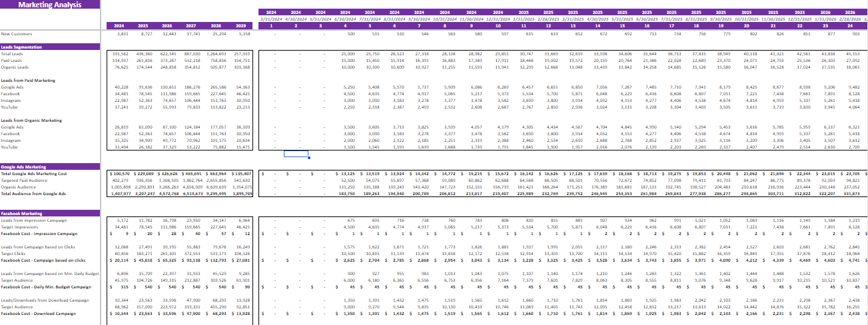The image size is (868, 325).
Task: Click the 2029 annual column header
Action: point(243,26)
